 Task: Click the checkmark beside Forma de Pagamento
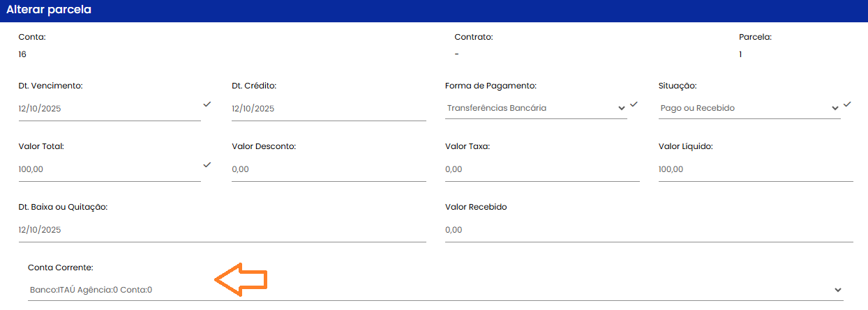click(x=634, y=104)
